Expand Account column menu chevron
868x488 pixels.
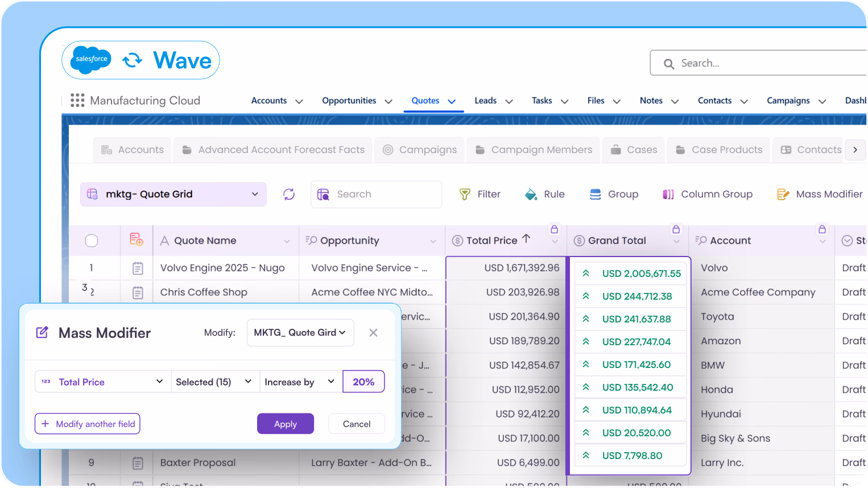pyautogui.click(x=822, y=241)
